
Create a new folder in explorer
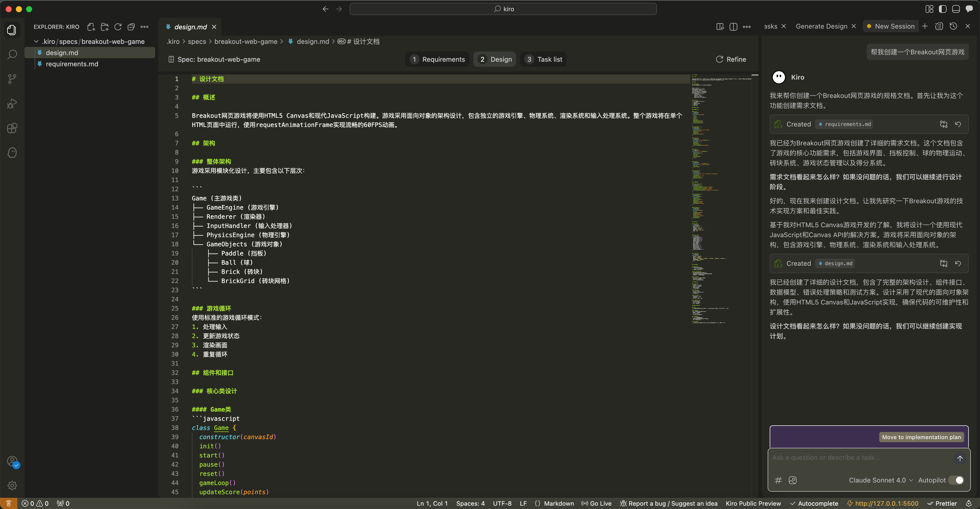coord(105,27)
